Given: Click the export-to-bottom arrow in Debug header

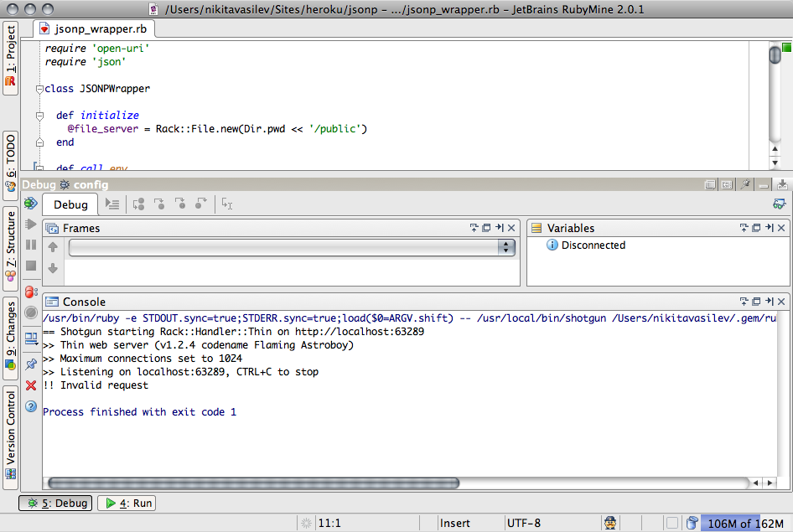Looking at the screenshot, I should pyautogui.click(x=782, y=185).
